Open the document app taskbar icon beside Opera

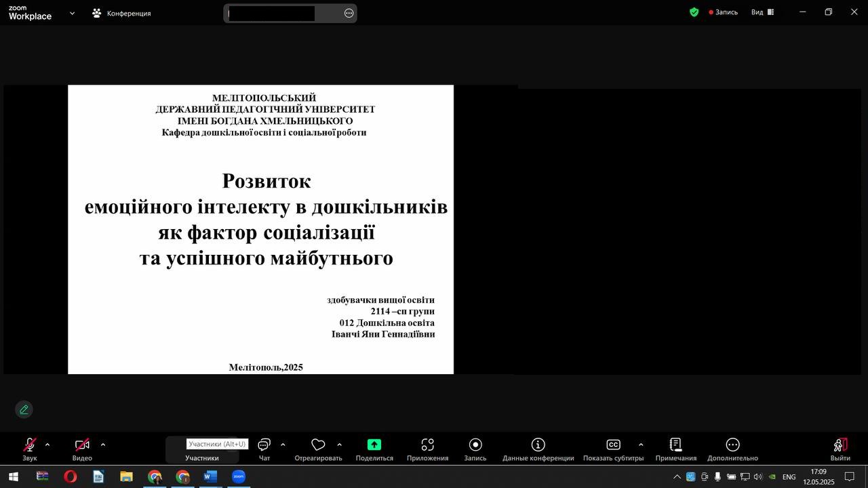click(x=98, y=476)
